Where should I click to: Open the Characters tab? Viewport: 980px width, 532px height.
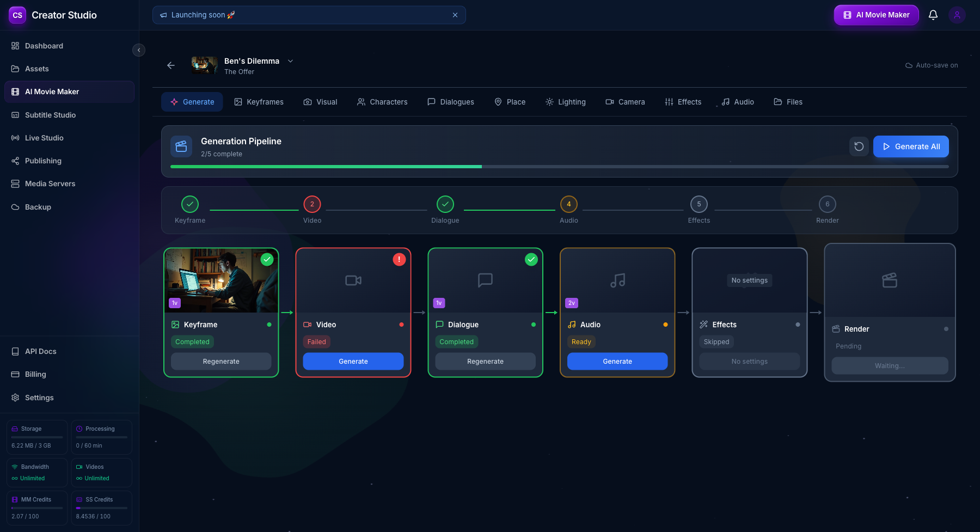[382, 102]
